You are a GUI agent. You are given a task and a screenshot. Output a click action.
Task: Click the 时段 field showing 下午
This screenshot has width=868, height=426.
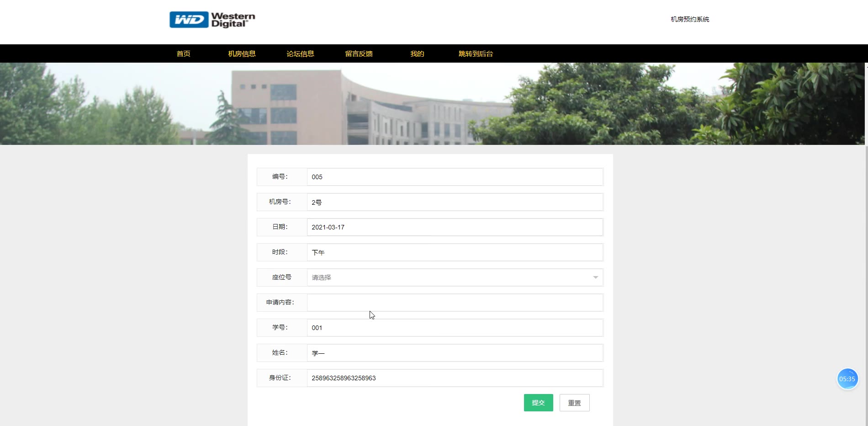click(455, 252)
